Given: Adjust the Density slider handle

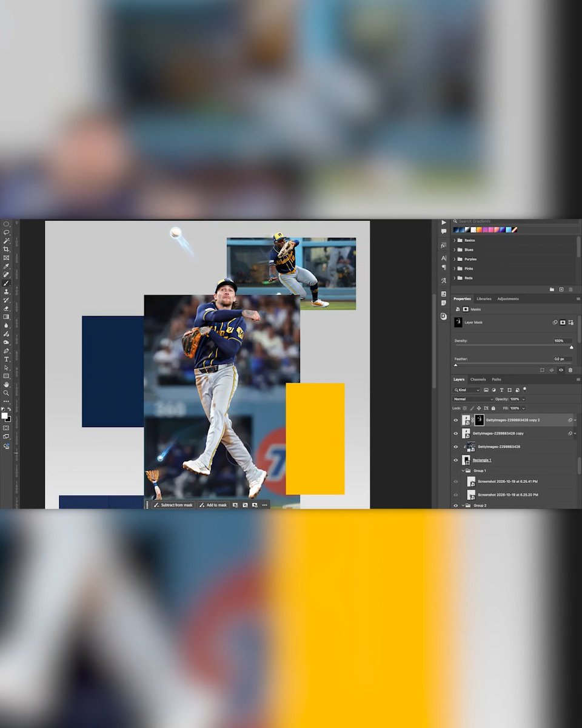Looking at the screenshot, I should 572,348.
